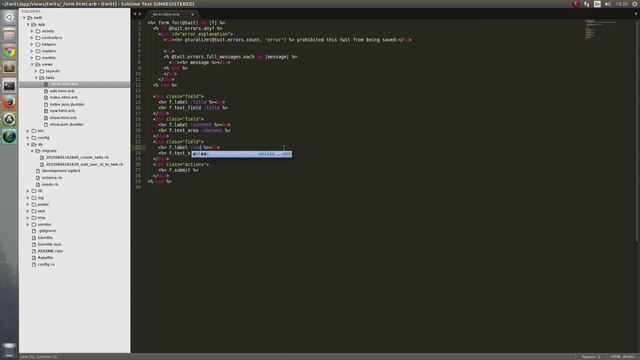
Task: Go to the next tab using the right arrow
Action: click(140, 14)
